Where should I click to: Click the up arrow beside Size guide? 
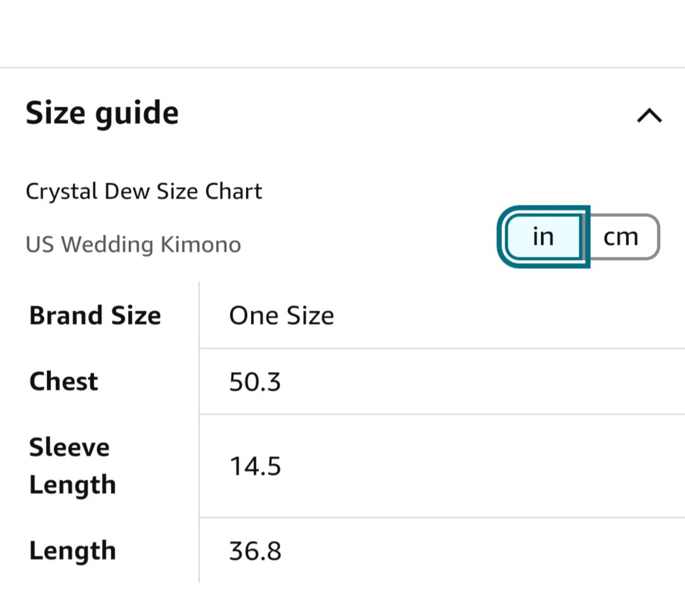point(649,116)
